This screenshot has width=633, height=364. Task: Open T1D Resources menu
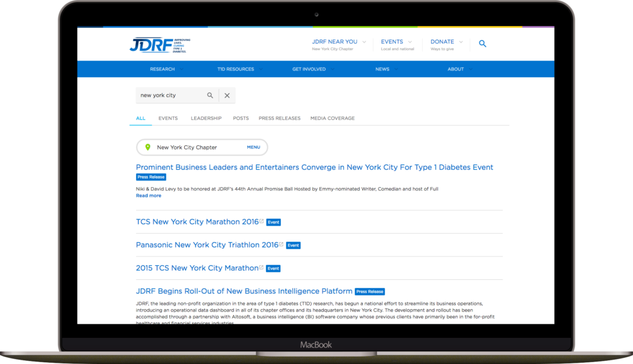[x=236, y=69]
